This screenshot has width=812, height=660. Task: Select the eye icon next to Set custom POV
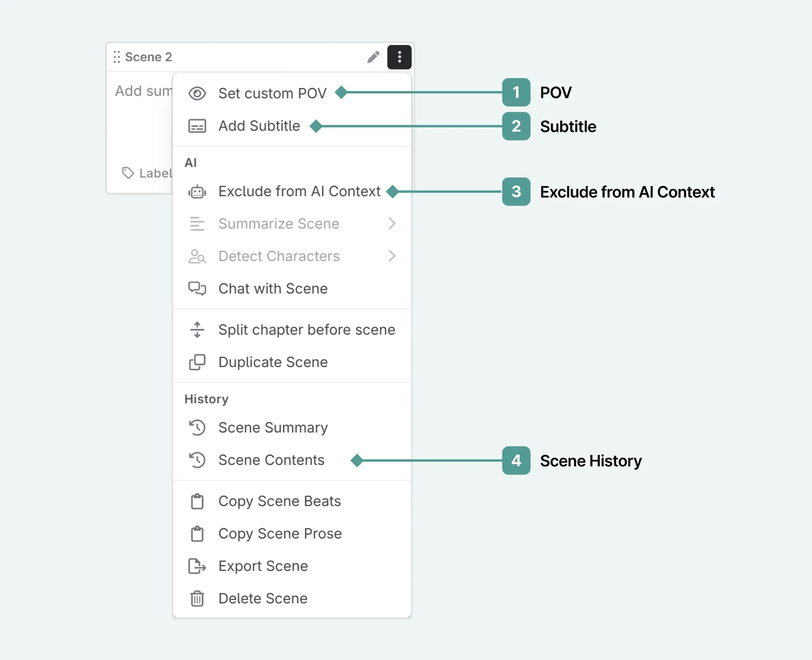click(x=197, y=93)
